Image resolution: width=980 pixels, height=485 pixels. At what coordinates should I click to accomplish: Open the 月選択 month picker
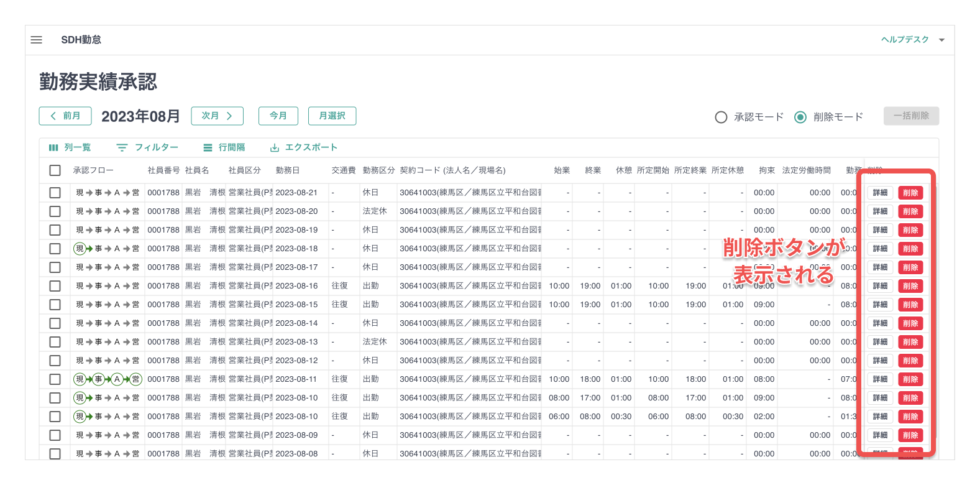click(332, 116)
